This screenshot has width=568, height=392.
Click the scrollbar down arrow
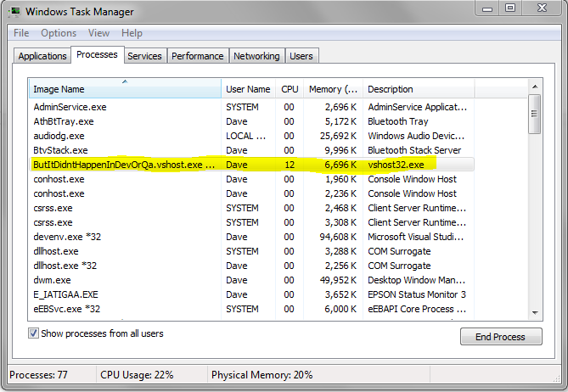click(535, 313)
